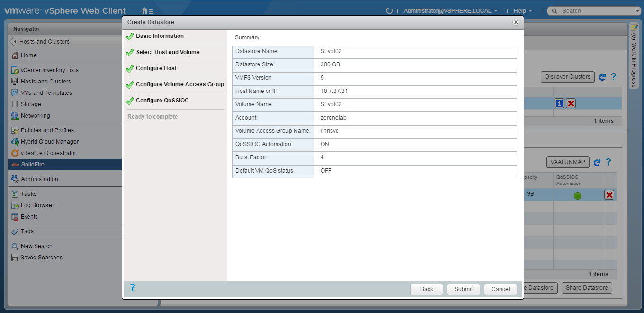The height and width of the screenshot is (313, 644).
Task: Open vRealize Orchestrator
Action: point(48,153)
